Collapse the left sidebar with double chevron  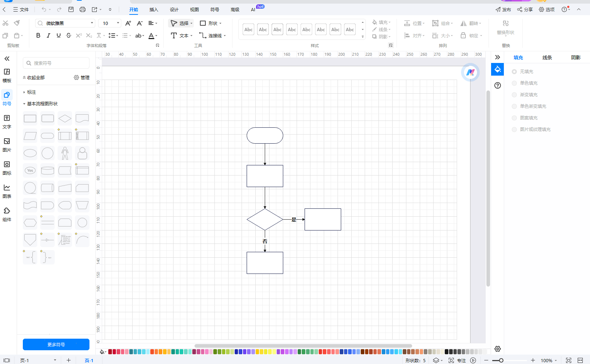click(7, 59)
